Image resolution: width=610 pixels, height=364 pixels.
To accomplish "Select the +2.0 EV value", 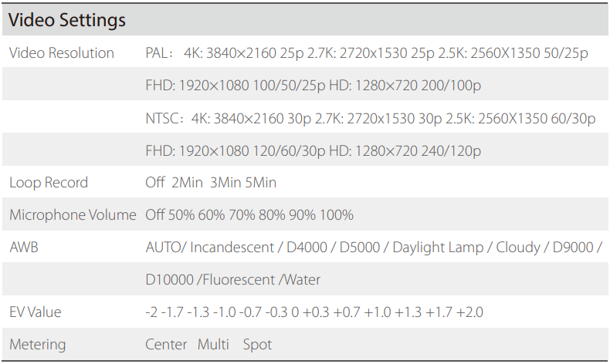I will 470,312.
